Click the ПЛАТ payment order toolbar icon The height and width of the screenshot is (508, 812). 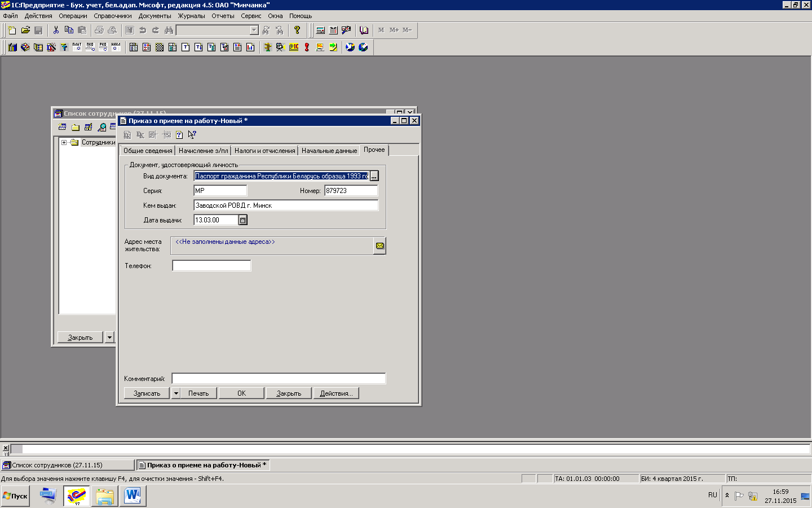point(77,47)
